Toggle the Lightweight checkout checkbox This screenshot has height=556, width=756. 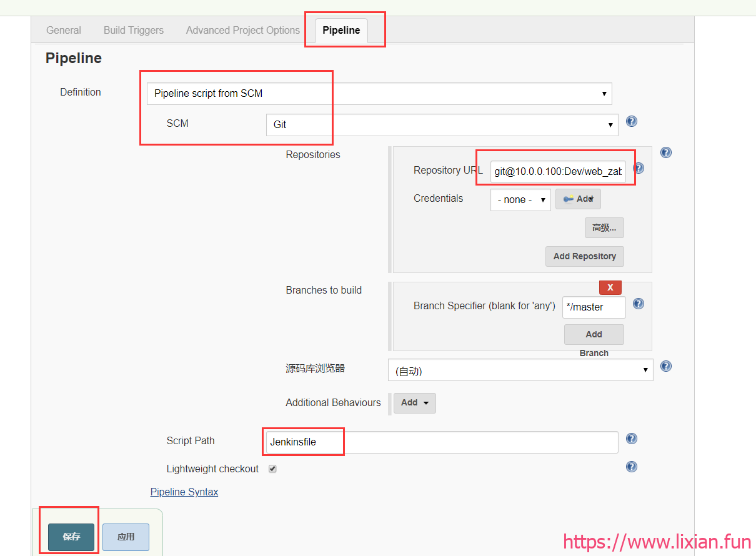[x=272, y=469]
